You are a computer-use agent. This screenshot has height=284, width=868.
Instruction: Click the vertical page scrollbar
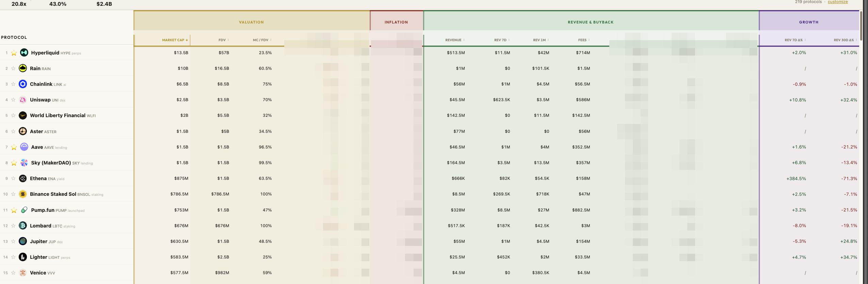[861, 26]
